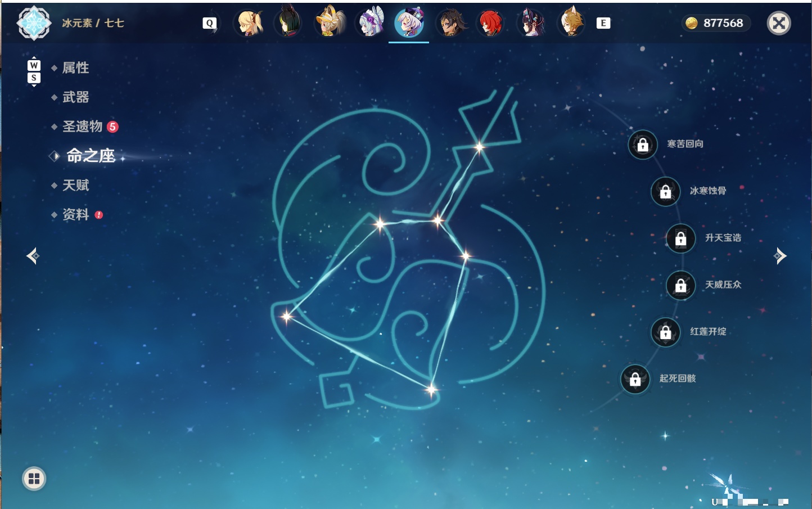The image size is (812, 509).
Task: Close the character screen with X
Action: tap(779, 23)
